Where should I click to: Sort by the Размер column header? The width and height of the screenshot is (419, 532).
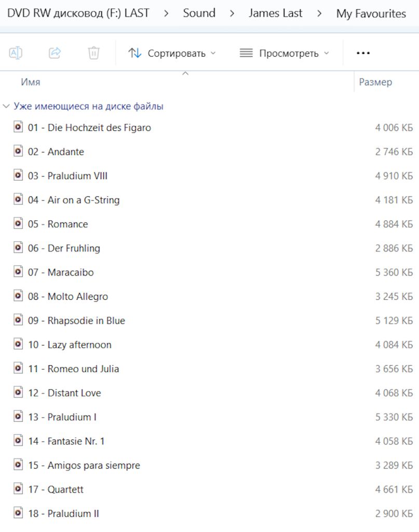pyautogui.click(x=375, y=82)
